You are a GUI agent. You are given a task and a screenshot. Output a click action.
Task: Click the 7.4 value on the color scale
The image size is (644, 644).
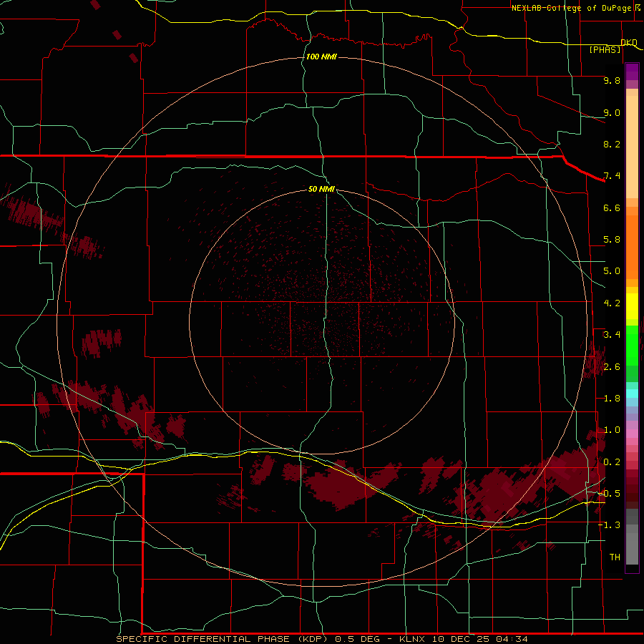point(612,176)
